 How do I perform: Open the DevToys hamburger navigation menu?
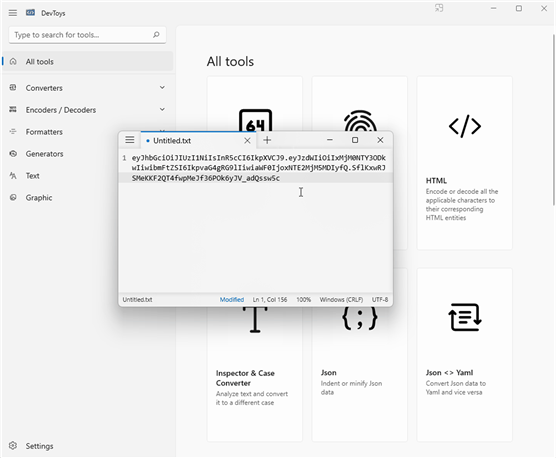tap(13, 13)
